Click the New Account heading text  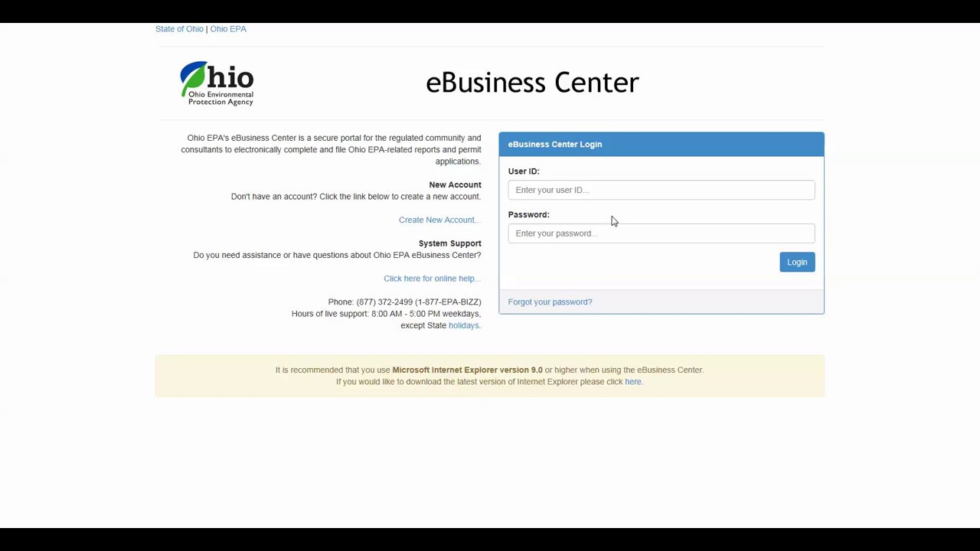455,185
